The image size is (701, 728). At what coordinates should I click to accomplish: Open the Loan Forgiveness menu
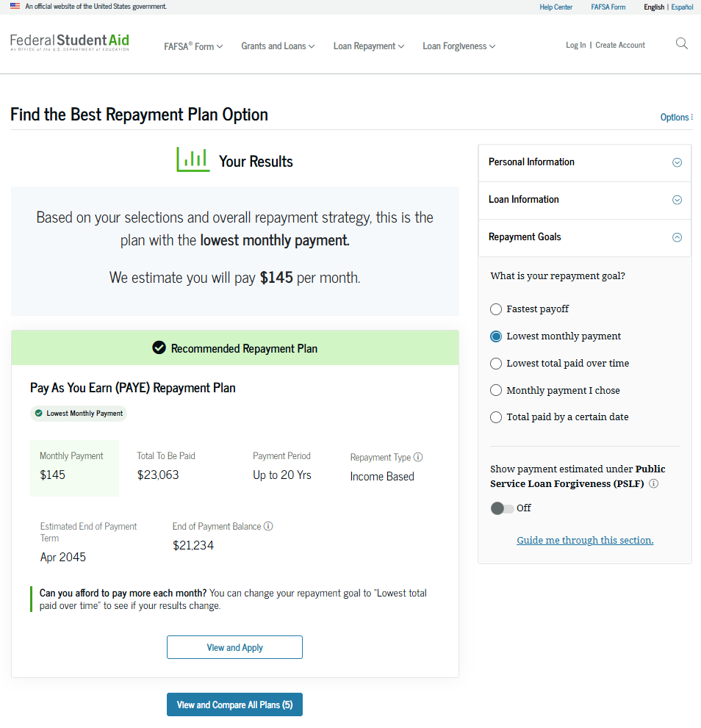[x=459, y=46]
